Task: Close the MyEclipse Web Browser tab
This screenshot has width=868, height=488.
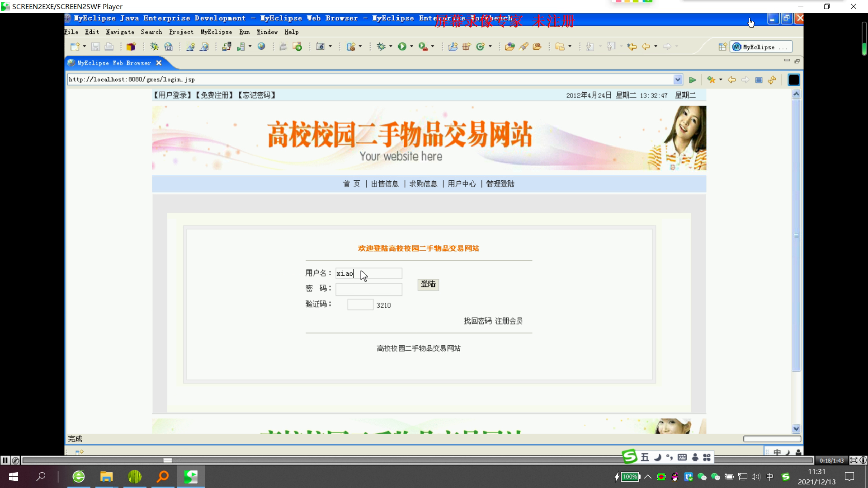Action: [159, 63]
